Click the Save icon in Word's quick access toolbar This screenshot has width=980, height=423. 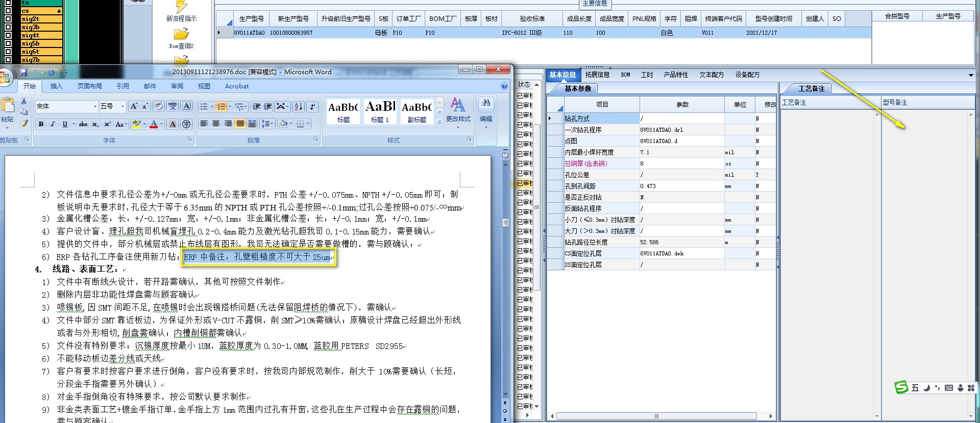tap(23, 73)
